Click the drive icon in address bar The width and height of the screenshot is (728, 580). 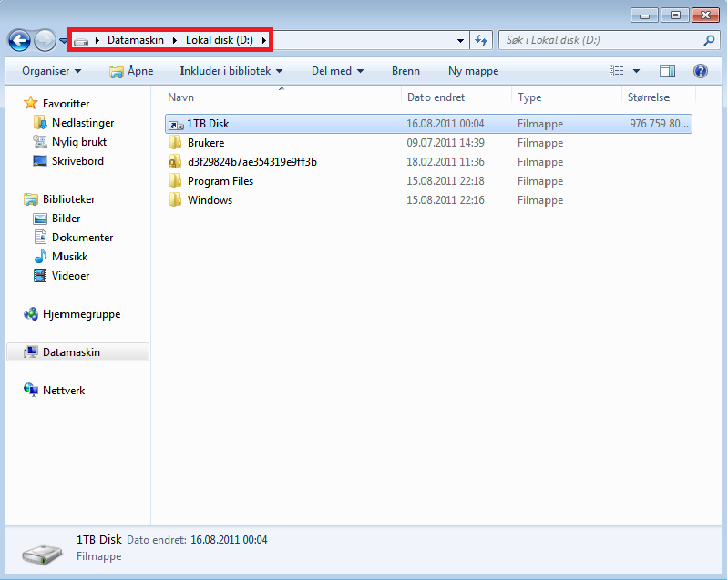tap(81, 41)
